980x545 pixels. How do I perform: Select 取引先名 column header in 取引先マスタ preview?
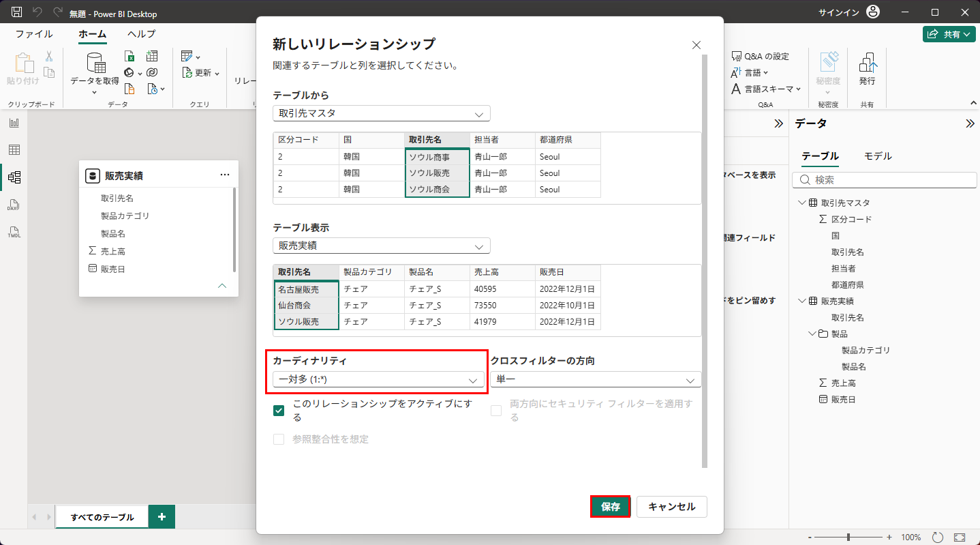tap(437, 140)
